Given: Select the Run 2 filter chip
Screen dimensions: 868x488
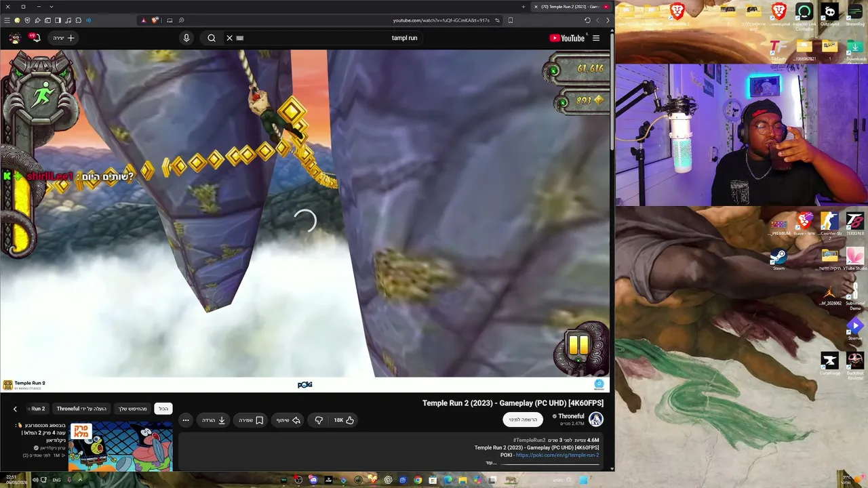Looking at the screenshot, I should pyautogui.click(x=38, y=409).
